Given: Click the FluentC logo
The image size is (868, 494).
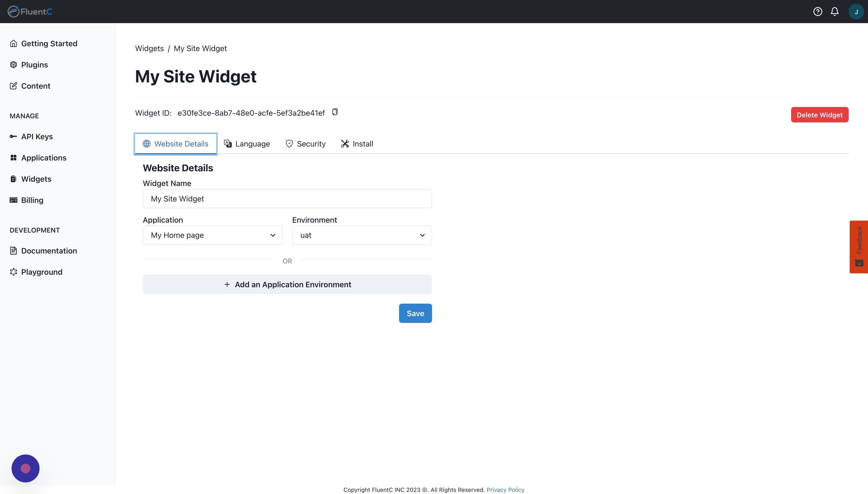Looking at the screenshot, I should [30, 12].
